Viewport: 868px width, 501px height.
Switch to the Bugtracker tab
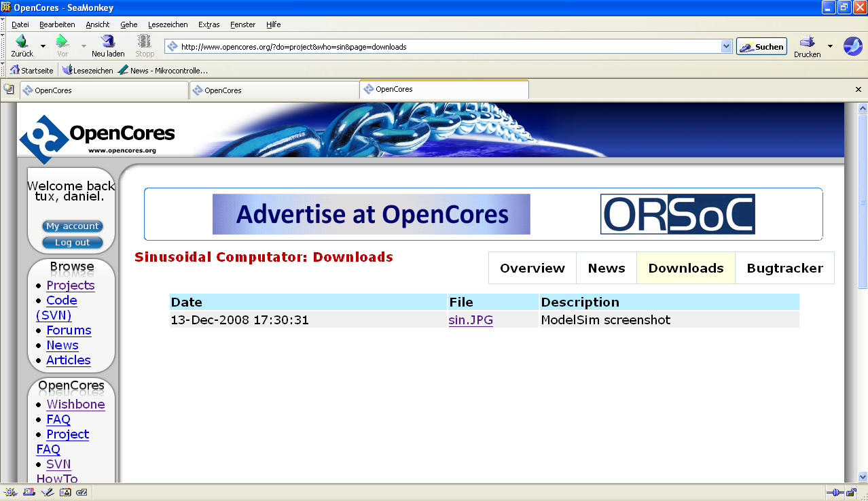tap(784, 268)
